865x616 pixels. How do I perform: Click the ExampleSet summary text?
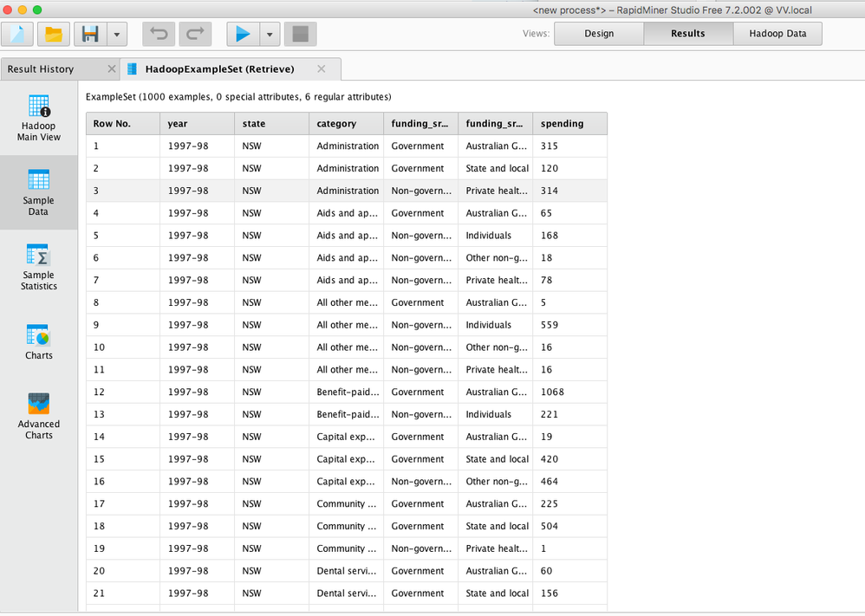click(238, 97)
